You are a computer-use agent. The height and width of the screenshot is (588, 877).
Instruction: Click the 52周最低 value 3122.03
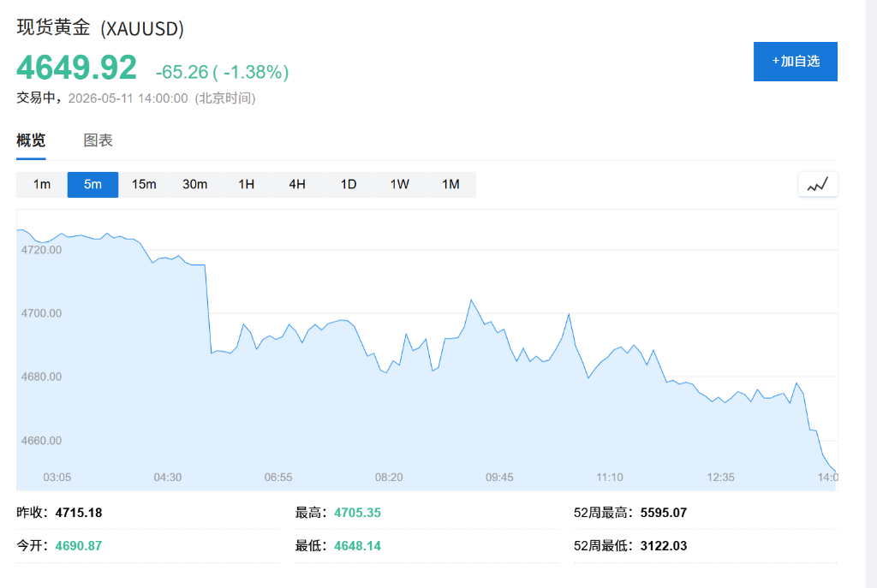[x=664, y=545]
